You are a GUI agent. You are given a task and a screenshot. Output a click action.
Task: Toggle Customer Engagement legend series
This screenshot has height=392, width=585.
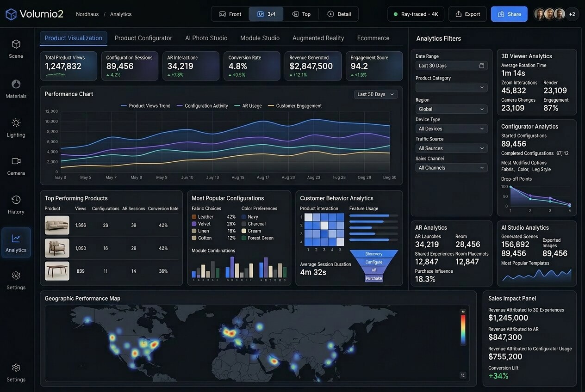295,106
